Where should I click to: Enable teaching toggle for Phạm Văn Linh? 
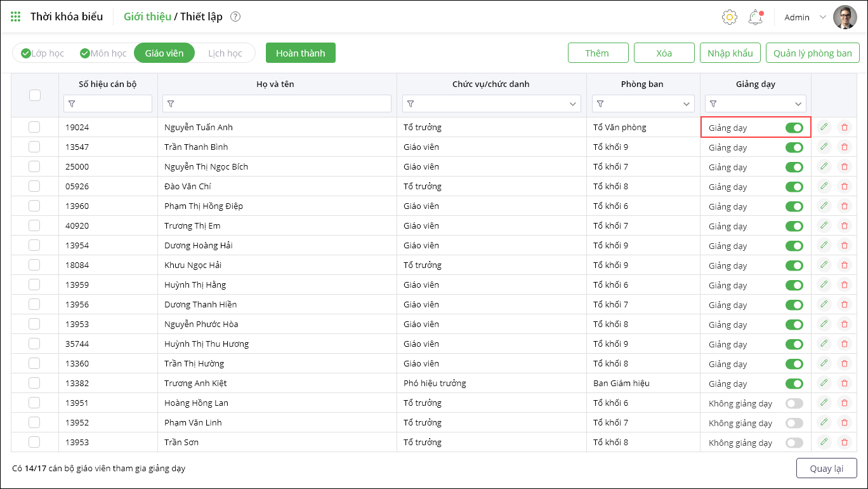pos(794,423)
